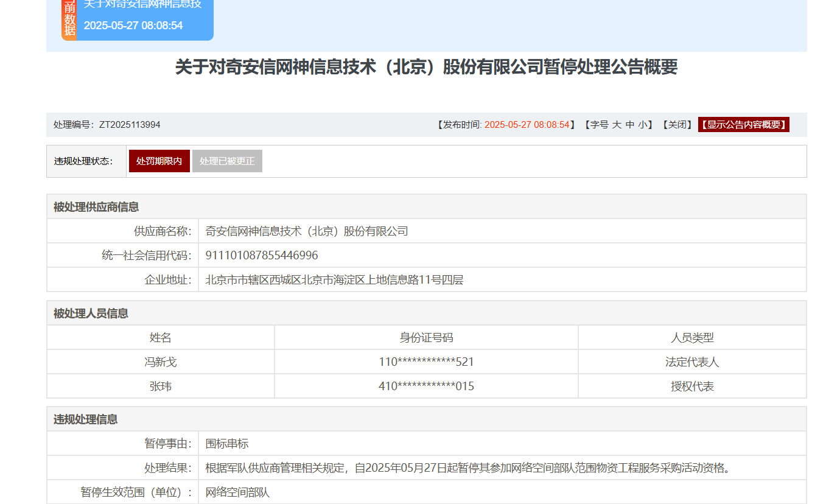Click the name 冯新戈 in the personnel table

pos(161,362)
